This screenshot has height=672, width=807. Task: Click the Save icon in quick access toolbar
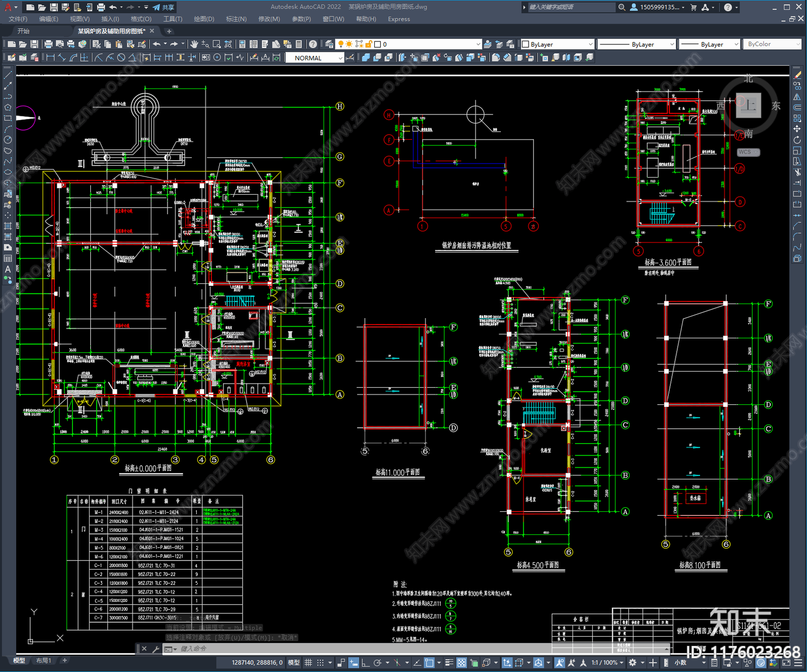pos(53,7)
